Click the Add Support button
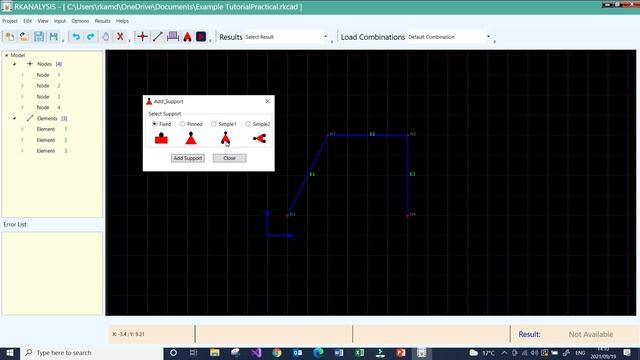This screenshot has height=360, width=640. [188, 158]
